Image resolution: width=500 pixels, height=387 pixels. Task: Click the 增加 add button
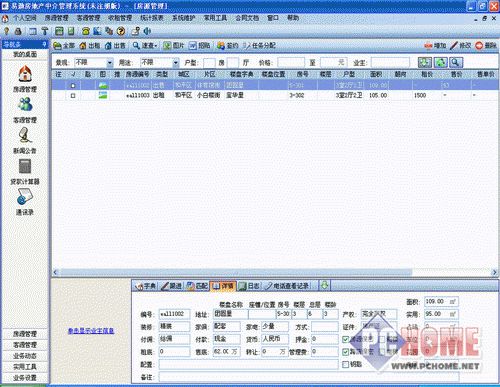[x=435, y=46]
